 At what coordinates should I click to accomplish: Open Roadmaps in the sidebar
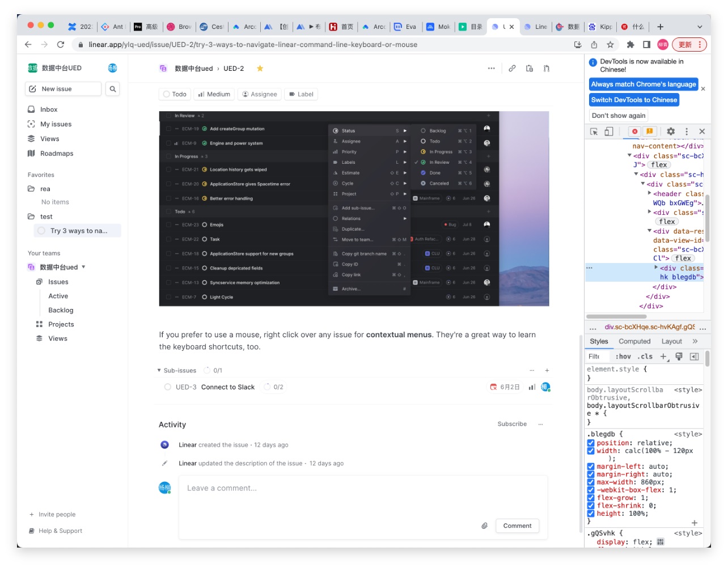coord(57,154)
